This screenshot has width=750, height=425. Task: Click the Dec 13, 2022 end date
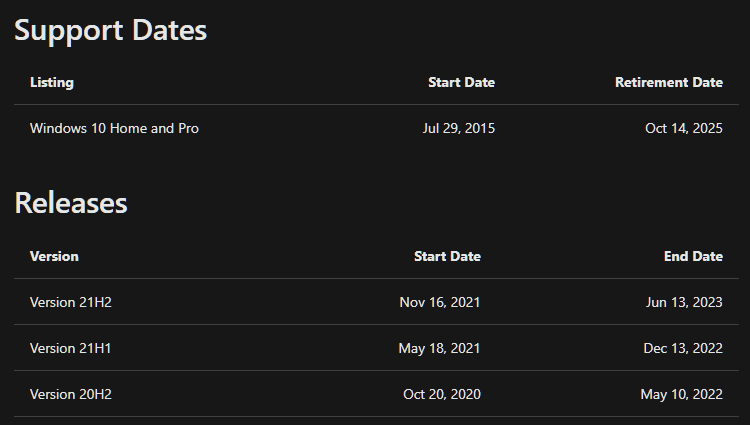point(683,348)
